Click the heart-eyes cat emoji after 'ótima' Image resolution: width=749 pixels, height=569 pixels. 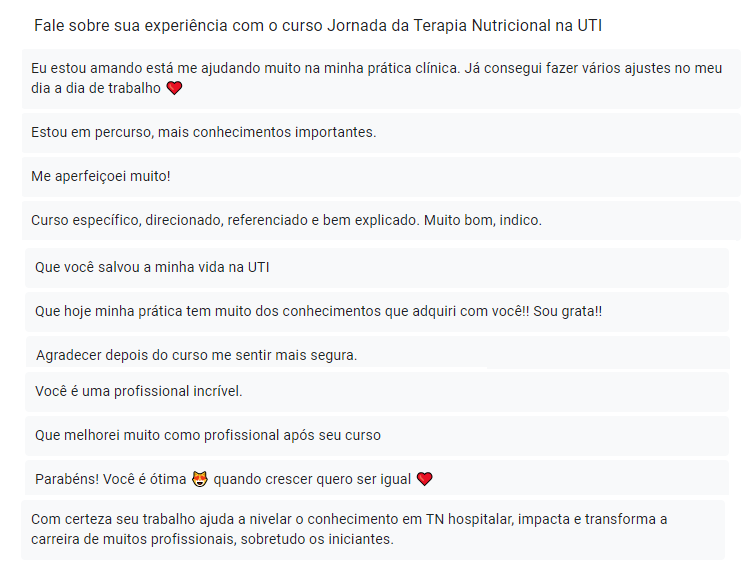(x=200, y=479)
